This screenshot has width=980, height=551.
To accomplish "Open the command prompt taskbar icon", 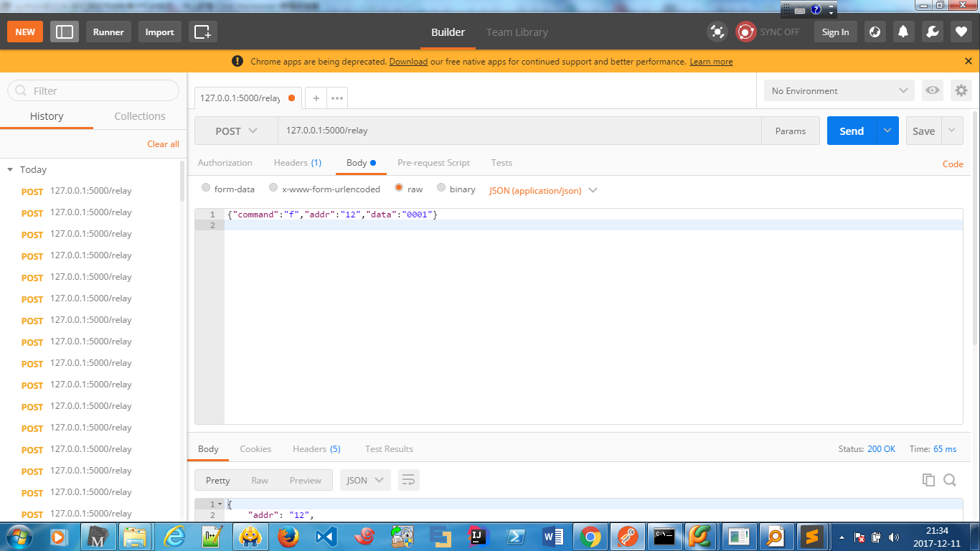I will tap(665, 536).
